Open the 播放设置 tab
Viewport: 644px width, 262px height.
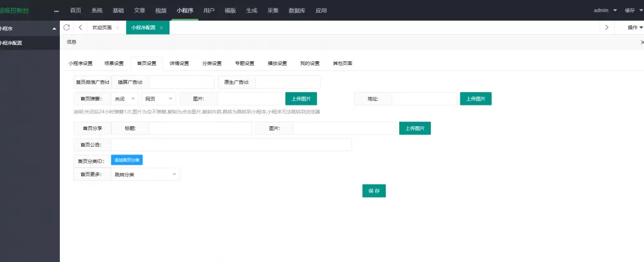click(x=276, y=63)
